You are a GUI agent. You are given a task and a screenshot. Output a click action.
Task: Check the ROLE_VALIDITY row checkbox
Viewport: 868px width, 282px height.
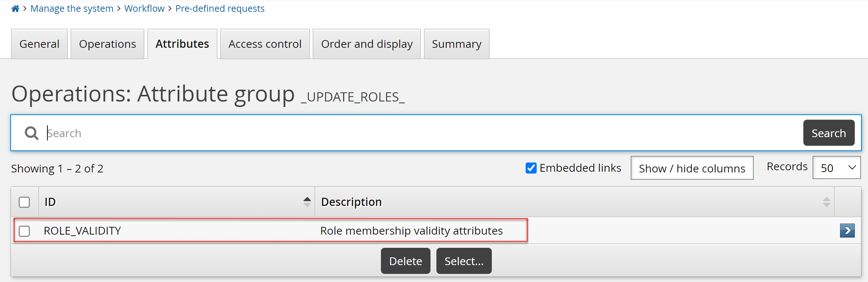click(24, 231)
